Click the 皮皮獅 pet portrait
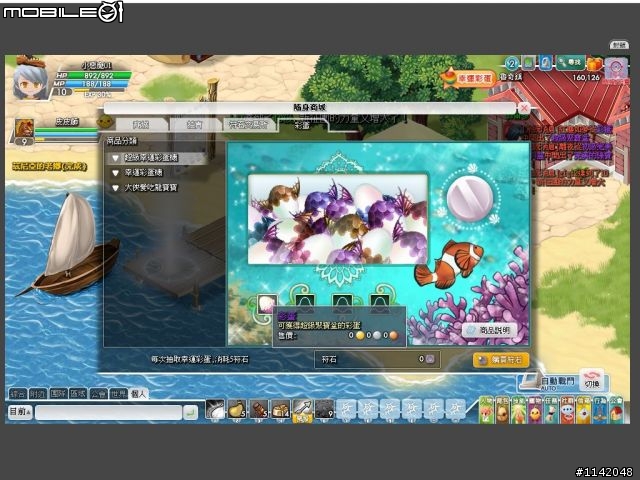 (24, 128)
